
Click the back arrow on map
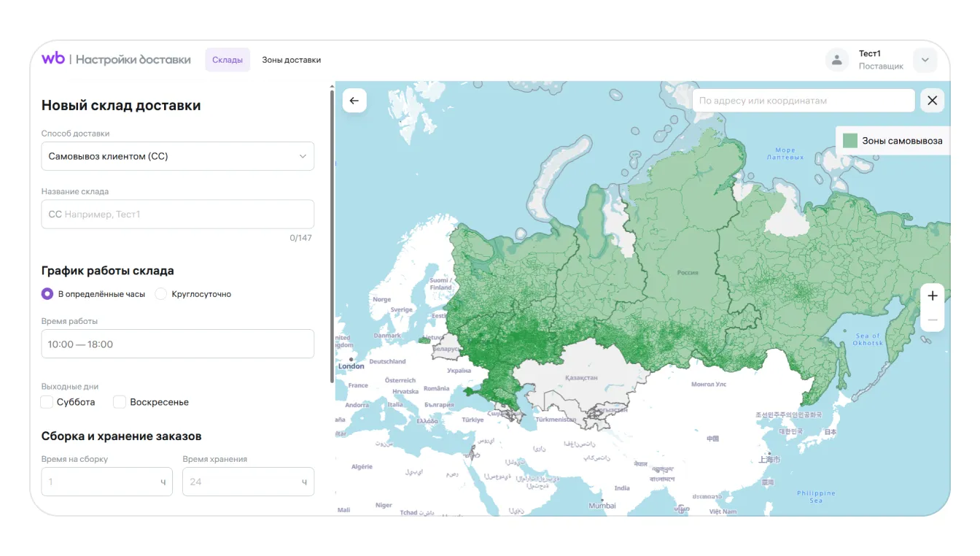(x=354, y=101)
